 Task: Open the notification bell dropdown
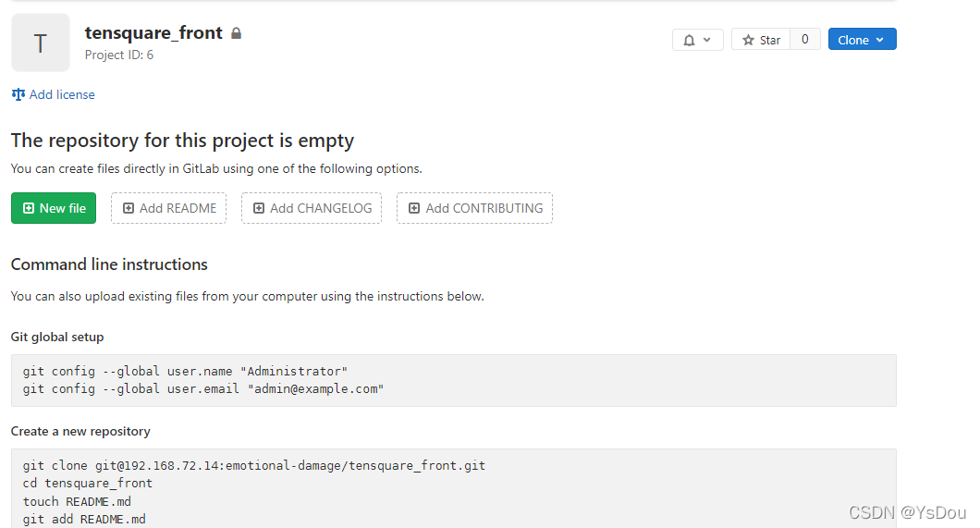click(x=697, y=40)
